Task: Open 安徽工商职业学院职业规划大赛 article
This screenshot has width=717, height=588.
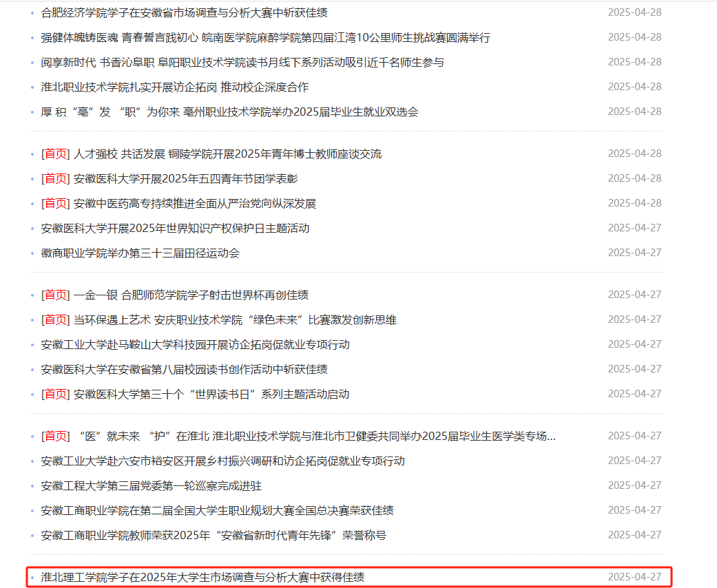Action: click(x=217, y=510)
